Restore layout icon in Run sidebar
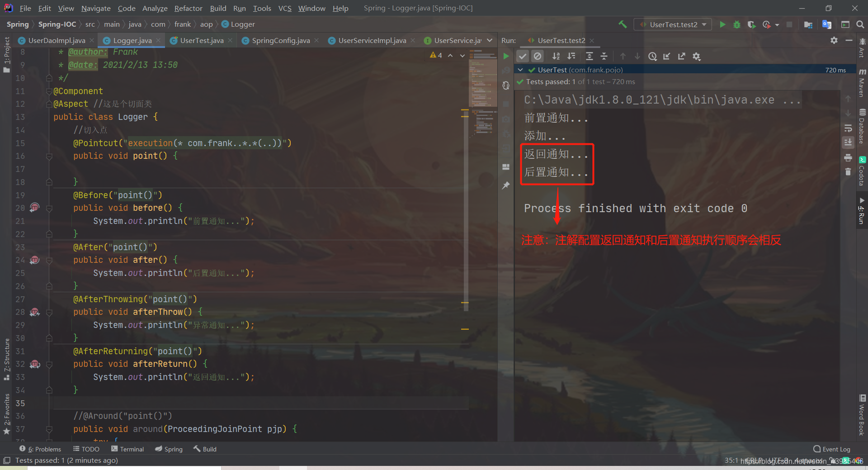This screenshot has width=868, height=470. [506, 167]
